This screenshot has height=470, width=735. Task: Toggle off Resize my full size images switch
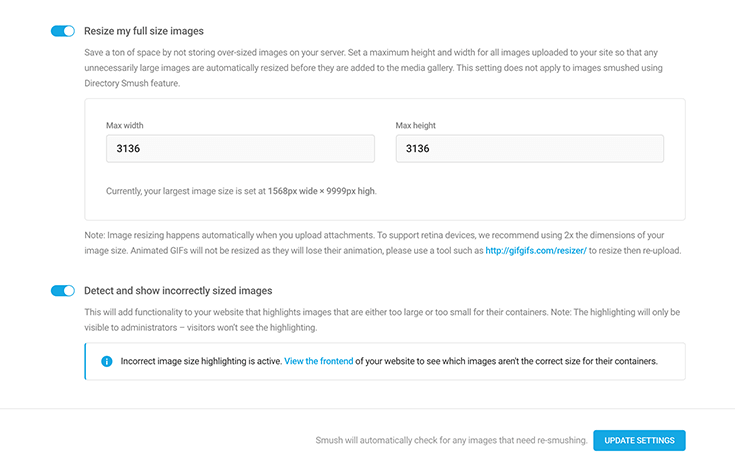point(63,31)
